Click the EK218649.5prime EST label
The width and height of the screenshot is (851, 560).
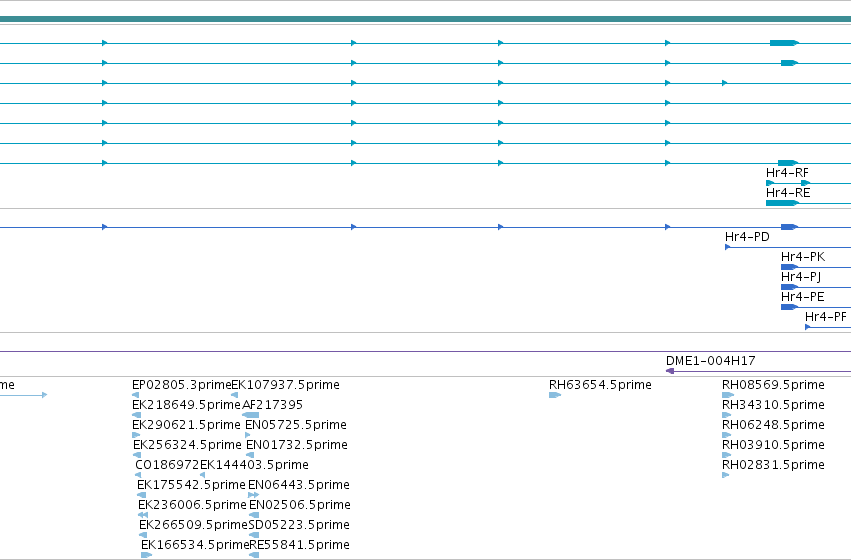186,405
